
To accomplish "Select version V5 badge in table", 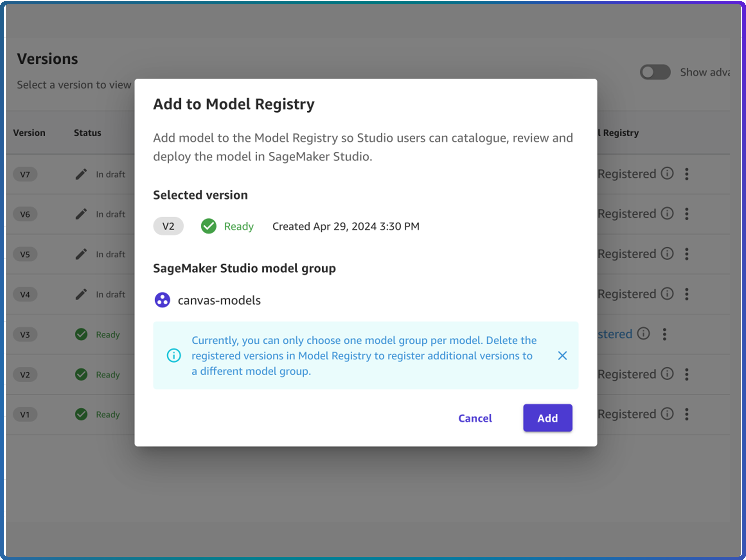I will (25, 254).
